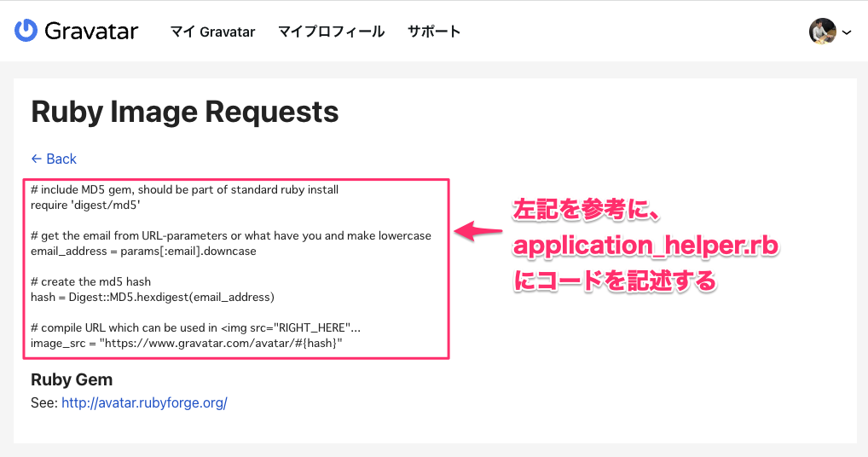
Task: Open the サポート menu item
Action: pyautogui.click(x=434, y=32)
